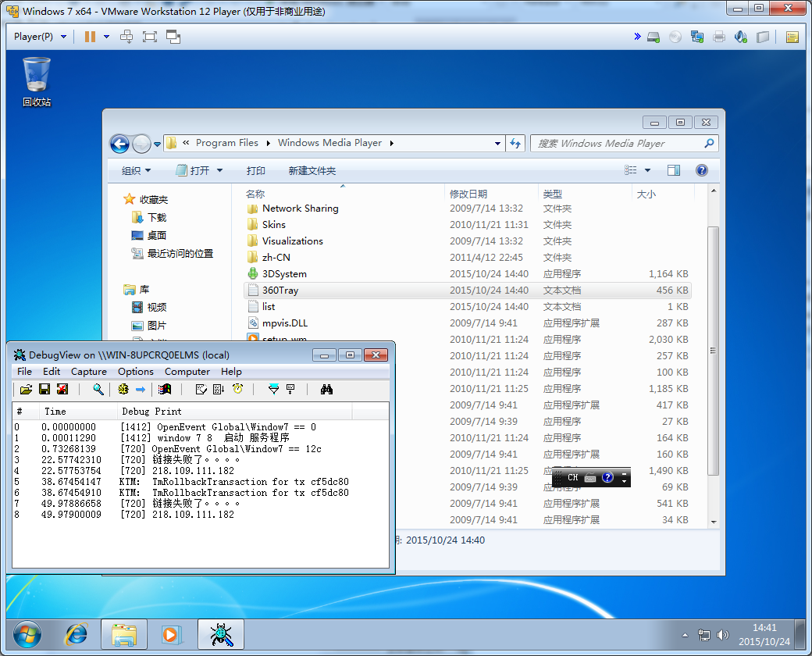Screen dimensions: 812x656
Task: Enter full screen mode in VMware Player
Action: pyautogui.click(x=150, y=37)
